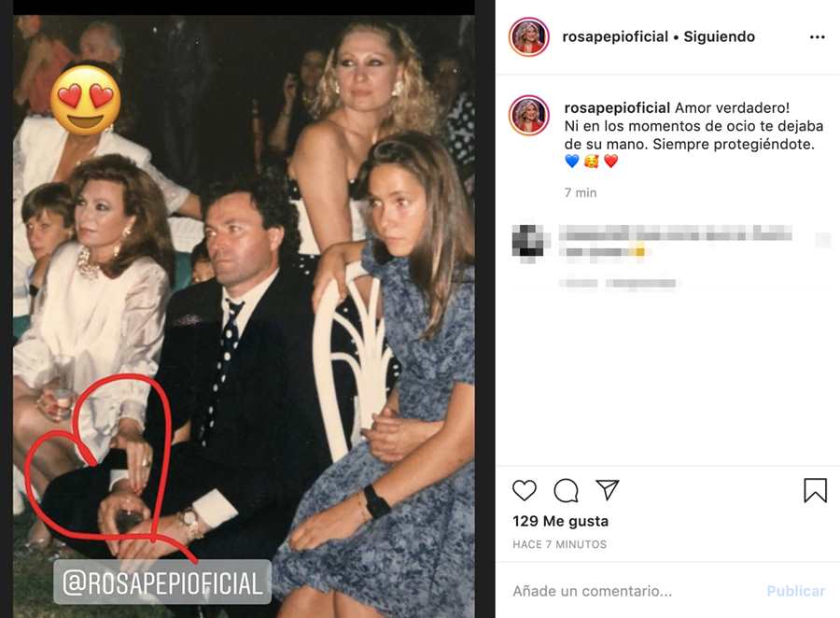Open comments with the speech bubble icon
The height and width of the screenshot is (618, 840).
pyautogui.click(x=567, y=490)
